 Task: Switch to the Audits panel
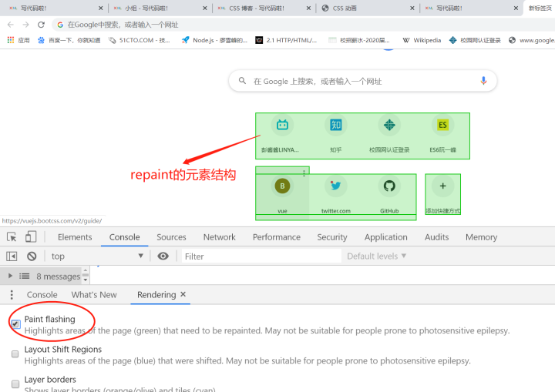[x=436, y=237]
